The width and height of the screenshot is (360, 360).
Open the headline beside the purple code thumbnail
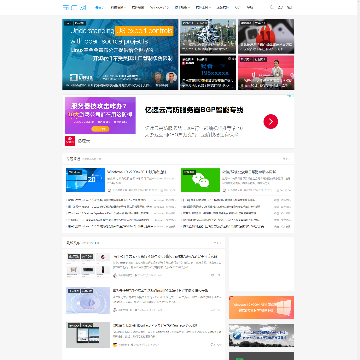[161, 291]
